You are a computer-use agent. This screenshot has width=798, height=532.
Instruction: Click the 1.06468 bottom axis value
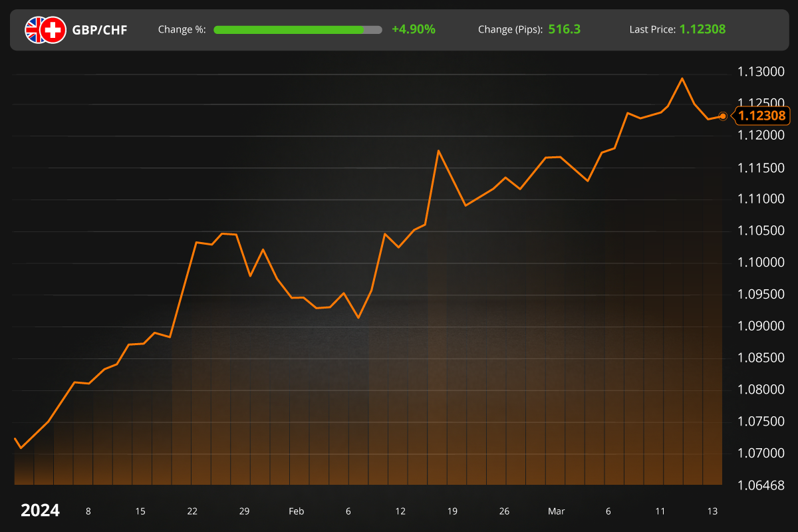(763, 485)
